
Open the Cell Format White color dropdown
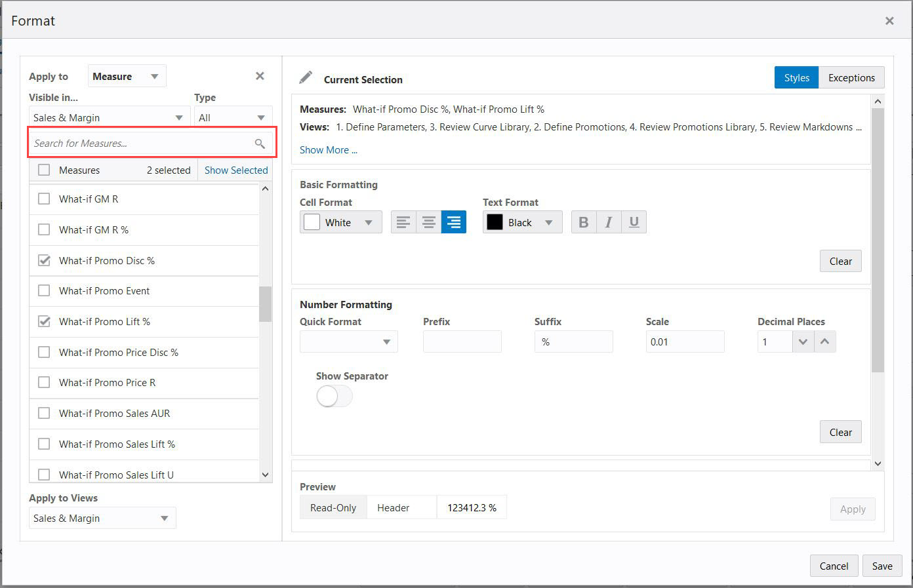(341, 222)
